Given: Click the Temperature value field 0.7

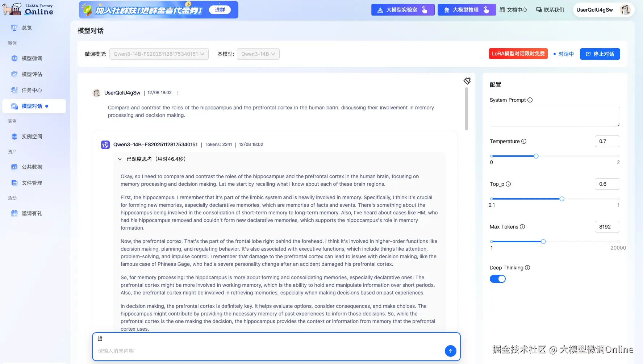Looking at the screenshot, I should [607, 141].
